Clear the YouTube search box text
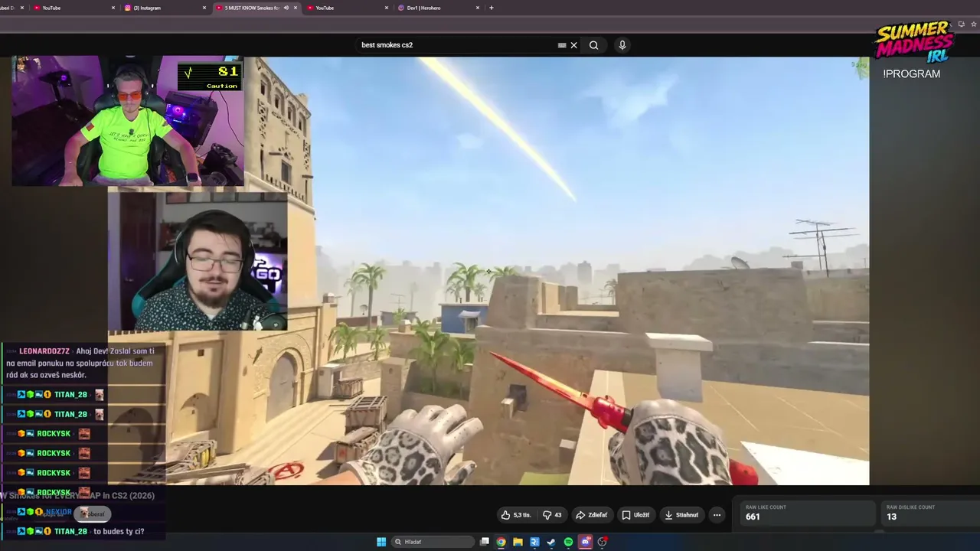The height and width of the screenshot is (551, 980). coord(574,45)
